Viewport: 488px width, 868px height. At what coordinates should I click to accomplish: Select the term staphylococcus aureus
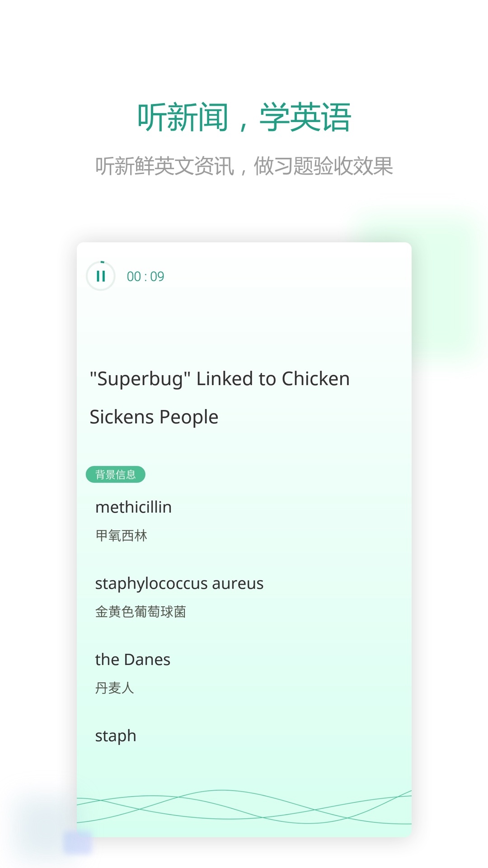tap(179, 584)
